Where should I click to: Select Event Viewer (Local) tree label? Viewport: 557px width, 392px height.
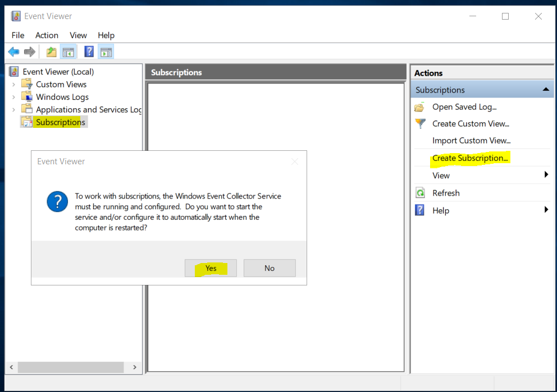(58, 72)
